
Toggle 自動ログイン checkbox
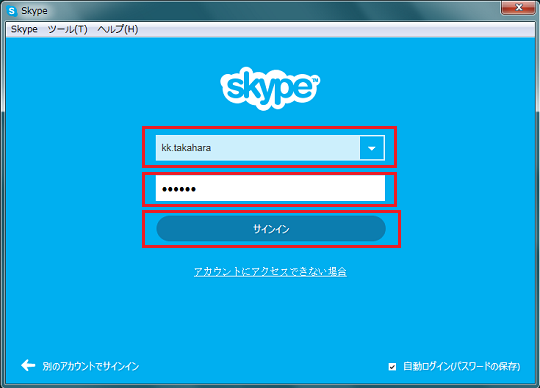point(392,367)
